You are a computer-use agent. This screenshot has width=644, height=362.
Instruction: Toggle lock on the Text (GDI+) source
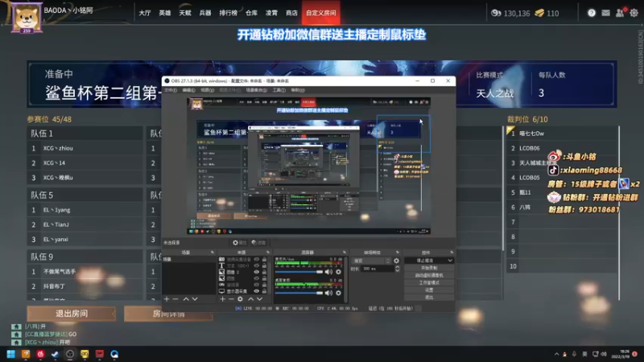pos(264,265)
